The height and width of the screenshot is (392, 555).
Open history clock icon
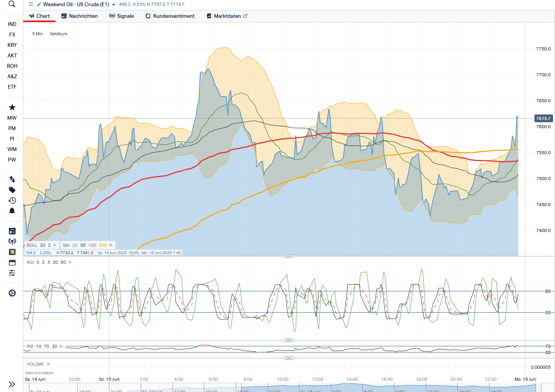(x=12, y=200)
